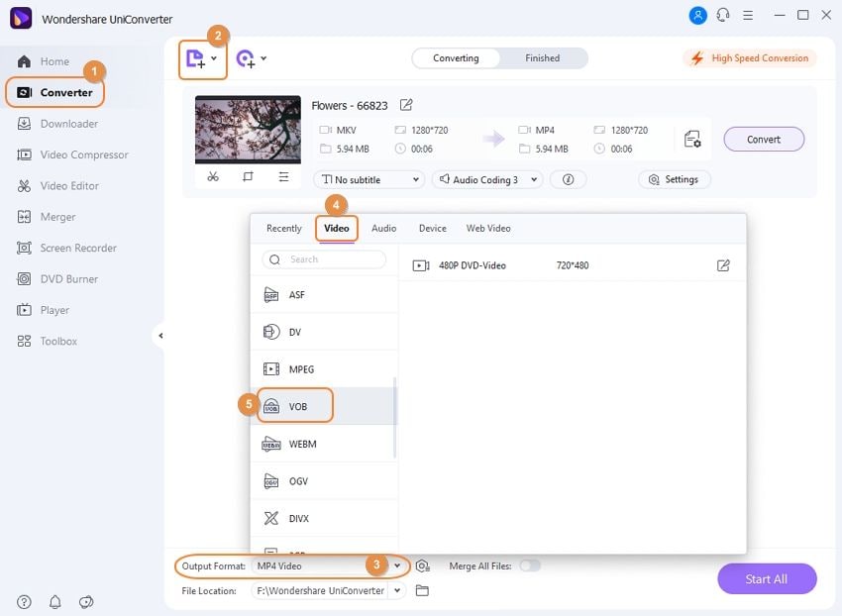This screenshot has height=616, width=842.
Task: Switch to the Converting tab
Action: point(456,58)
